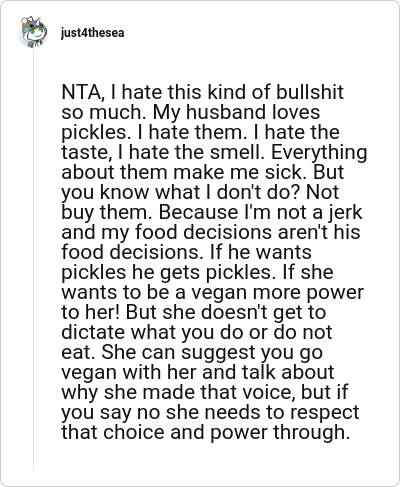Screen dimensions: 400x487
Task: Collapse the comment via the thread line
Action: click(x=33, y=259)
